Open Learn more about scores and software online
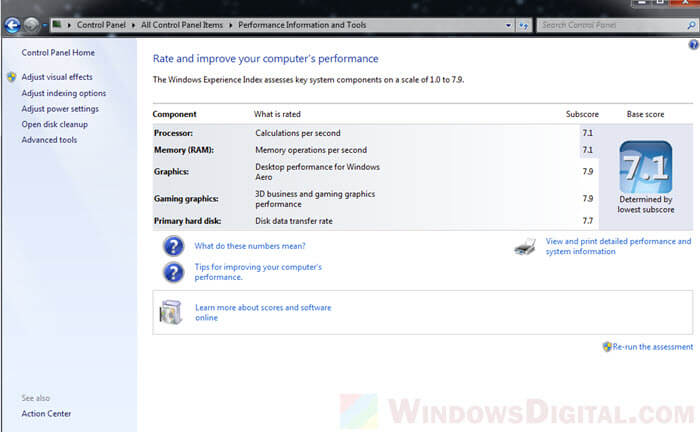The width and height of the screenshot is (700, 432). [x=263, y=312]
